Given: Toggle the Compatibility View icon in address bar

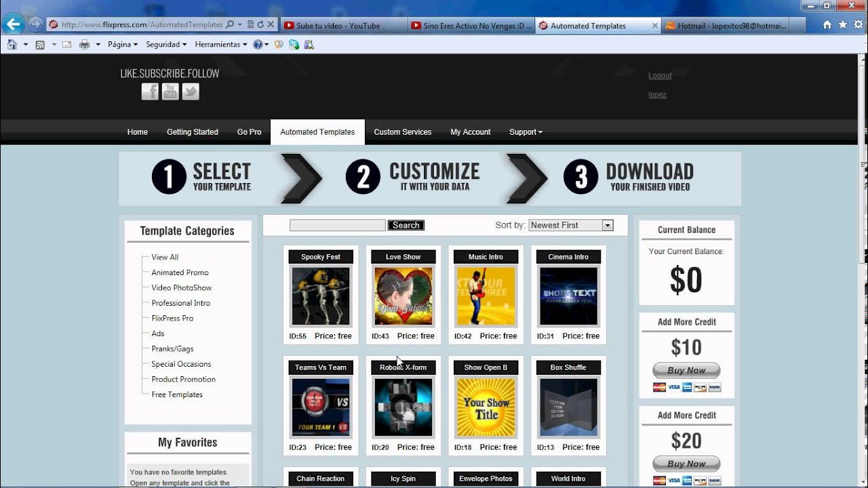Looking at the screenshot, I should click(x=250, y=24).
